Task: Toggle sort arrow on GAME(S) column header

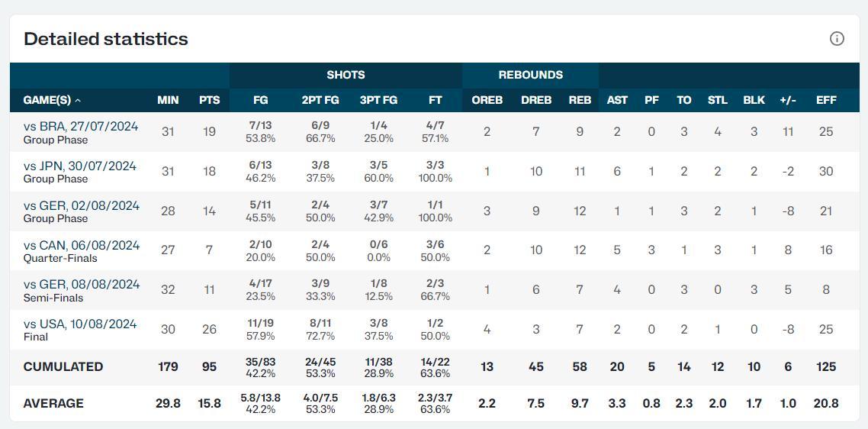Action: [78, 101]
